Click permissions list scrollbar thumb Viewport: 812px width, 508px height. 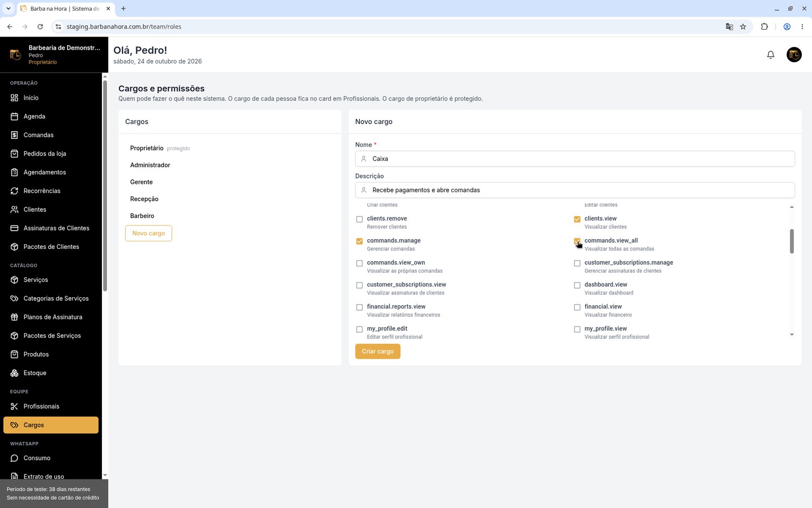(792, 241)
